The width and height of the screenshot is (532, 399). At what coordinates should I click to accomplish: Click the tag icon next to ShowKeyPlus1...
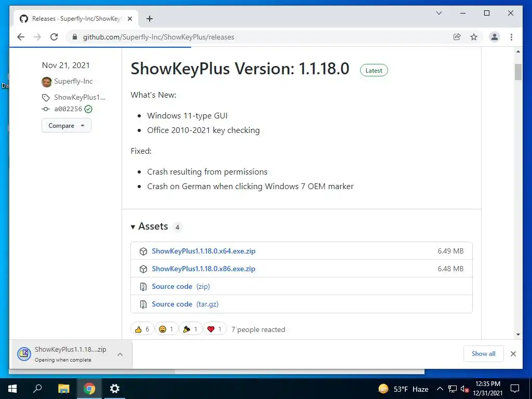point(46,98)
